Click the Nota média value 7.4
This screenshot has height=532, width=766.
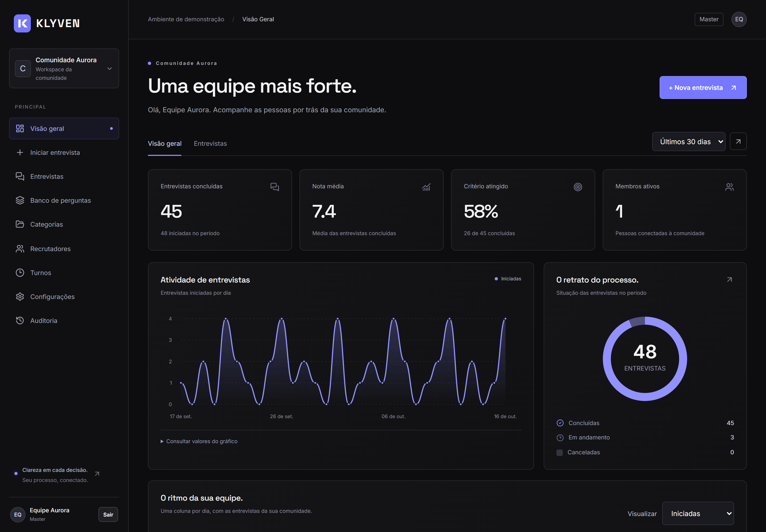(324, 211)
